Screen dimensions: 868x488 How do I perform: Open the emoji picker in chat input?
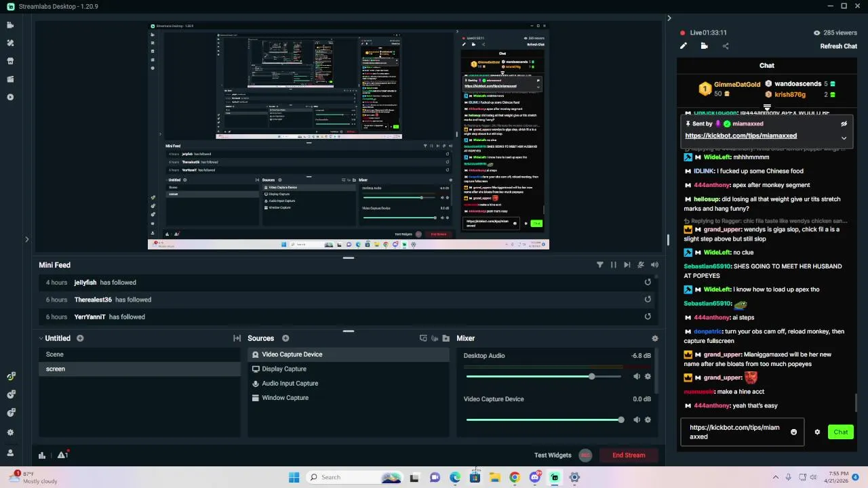click(x=793, y=432)
